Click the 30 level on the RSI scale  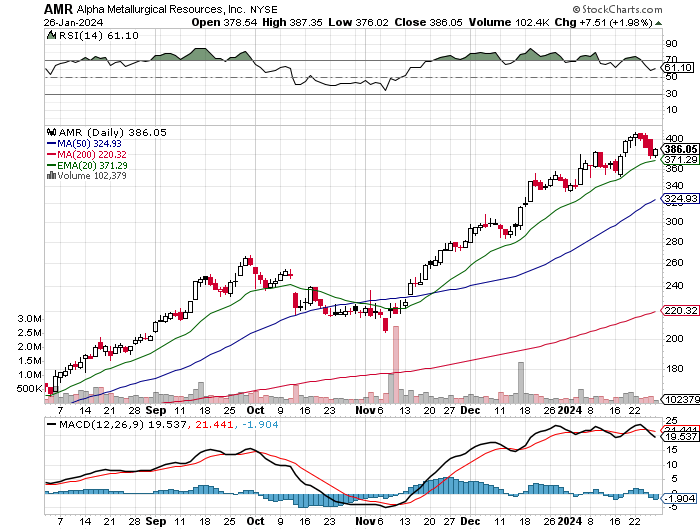671,94
